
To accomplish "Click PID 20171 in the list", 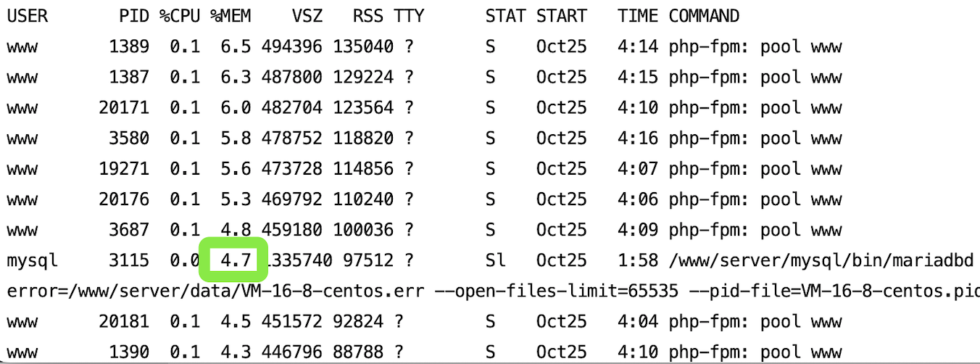I will coord(124,107).
